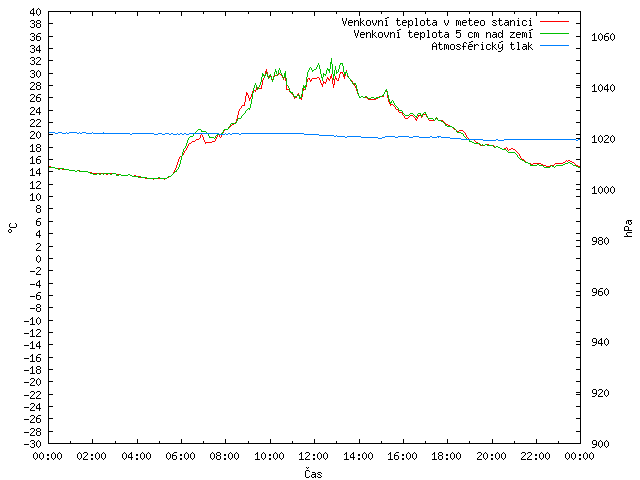
Task: Click legend text 'Atmosférický tlak'
Action: (482, 47)
